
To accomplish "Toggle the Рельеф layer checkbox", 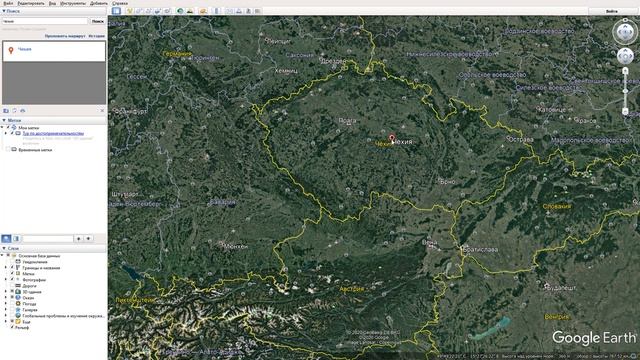I will tap(13, 327).
